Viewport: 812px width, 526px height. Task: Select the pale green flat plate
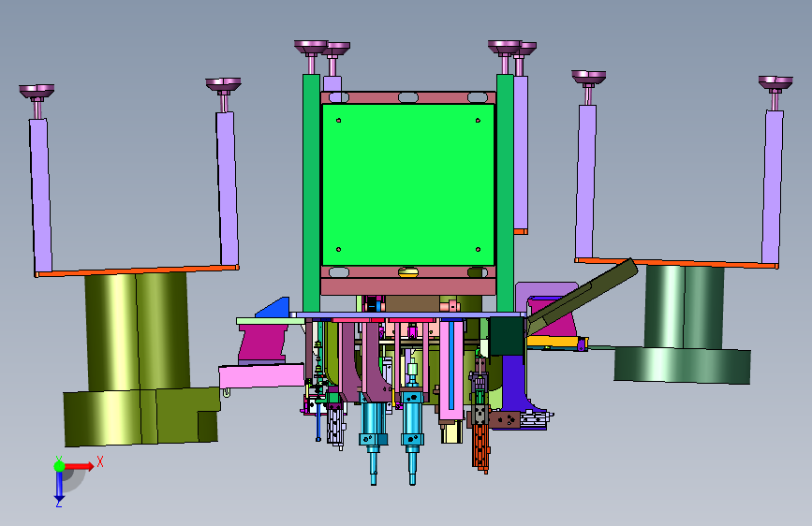271,321
